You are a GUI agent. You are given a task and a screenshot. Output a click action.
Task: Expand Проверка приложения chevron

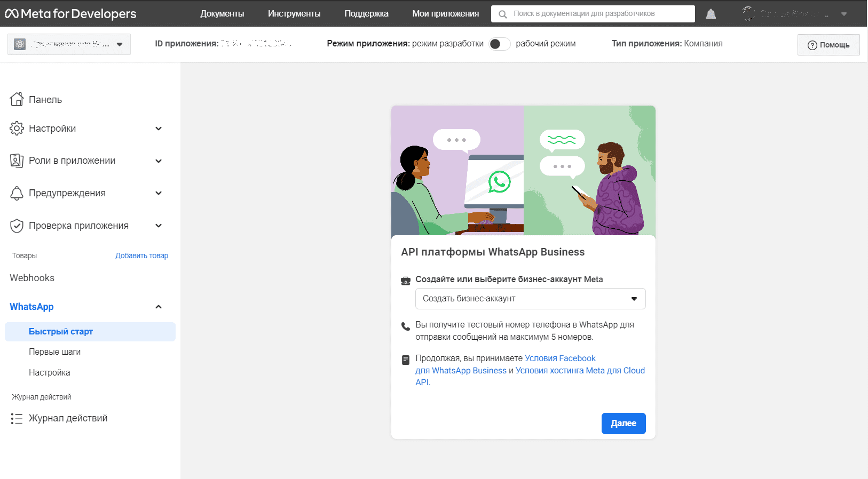tap(159, 226)
